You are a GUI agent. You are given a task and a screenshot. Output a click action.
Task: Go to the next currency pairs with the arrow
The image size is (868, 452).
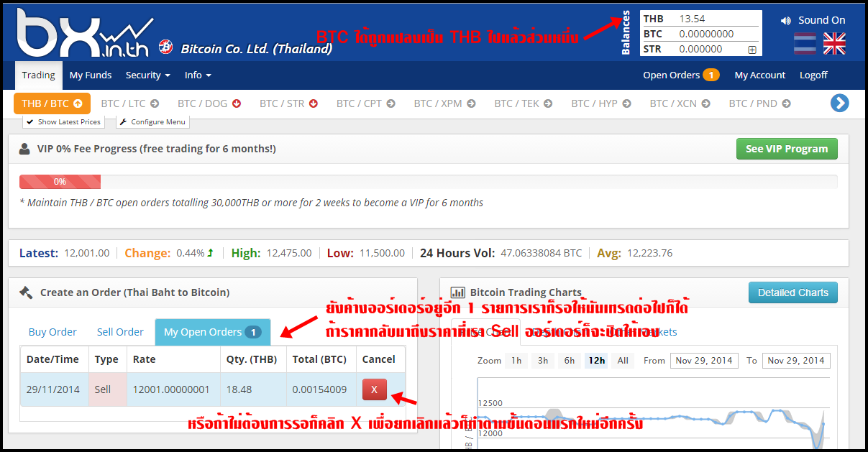tap(839, 103)
